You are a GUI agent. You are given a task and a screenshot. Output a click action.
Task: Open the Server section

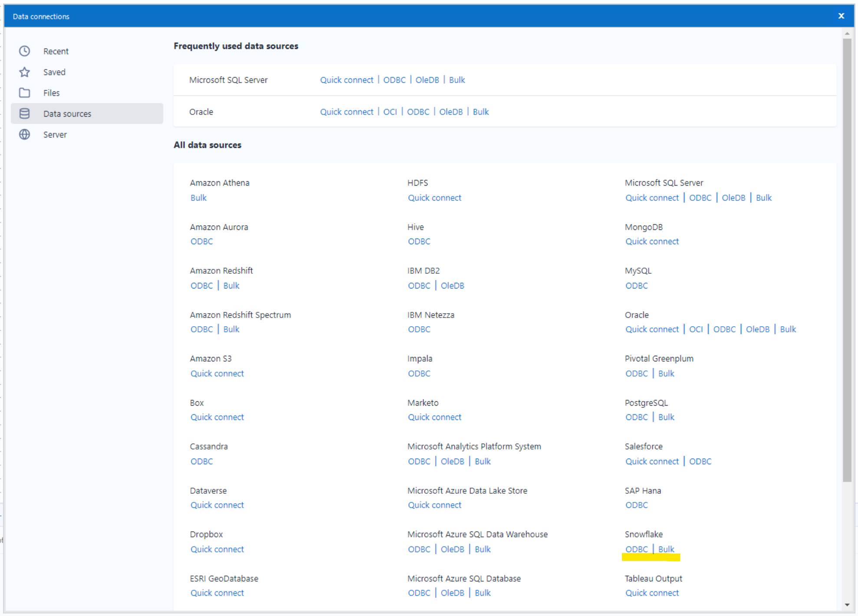click(87, 134)
